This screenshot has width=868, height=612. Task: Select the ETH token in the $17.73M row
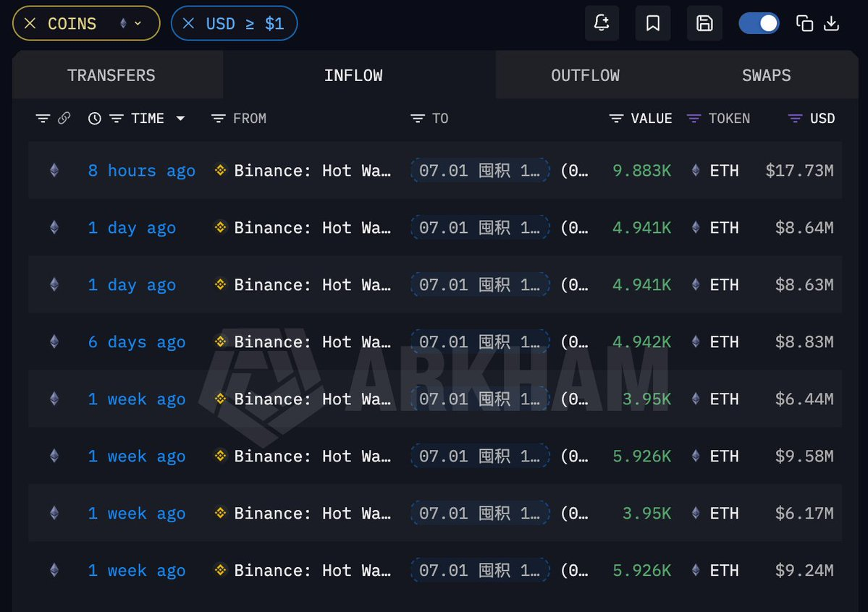tap(724, 171)
